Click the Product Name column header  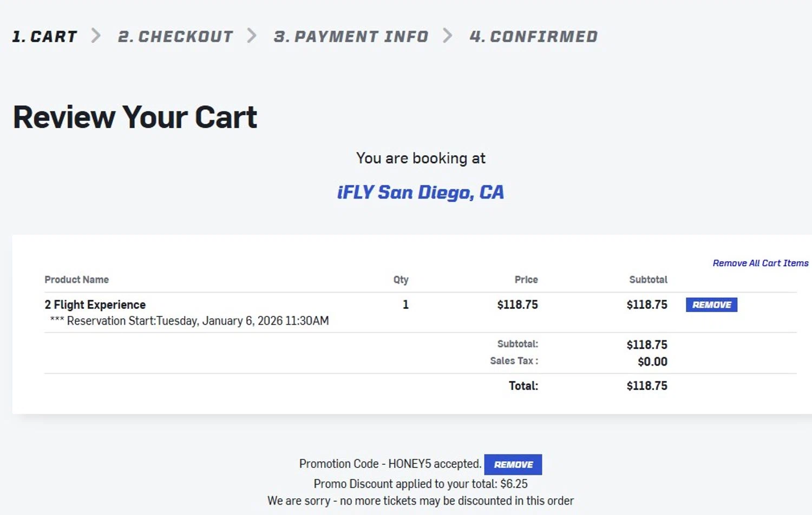[77, 280]
